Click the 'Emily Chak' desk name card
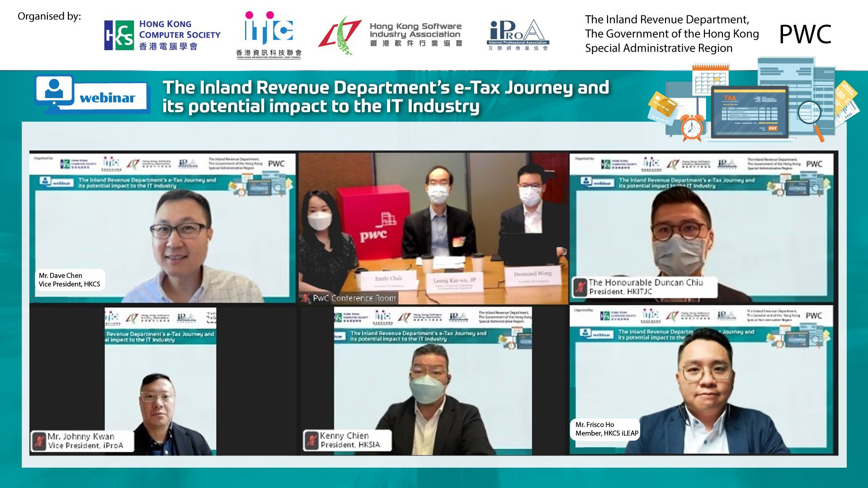 388,282
